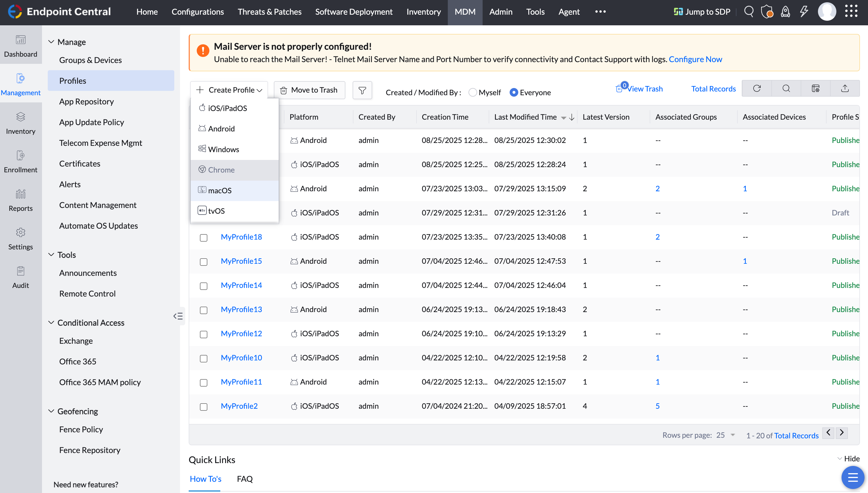The height and width of the screenshot is (493, 868).
Task: Refresh the profiles table
Action: point(757,89)
